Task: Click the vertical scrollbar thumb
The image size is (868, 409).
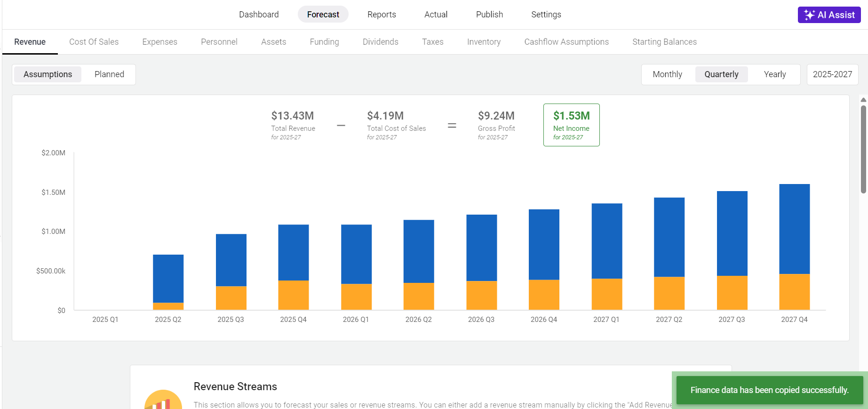Action: tap(863, 149)
